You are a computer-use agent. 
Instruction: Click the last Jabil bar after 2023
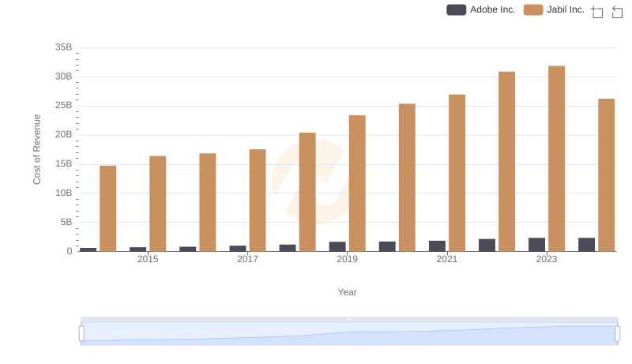(606, 175)
